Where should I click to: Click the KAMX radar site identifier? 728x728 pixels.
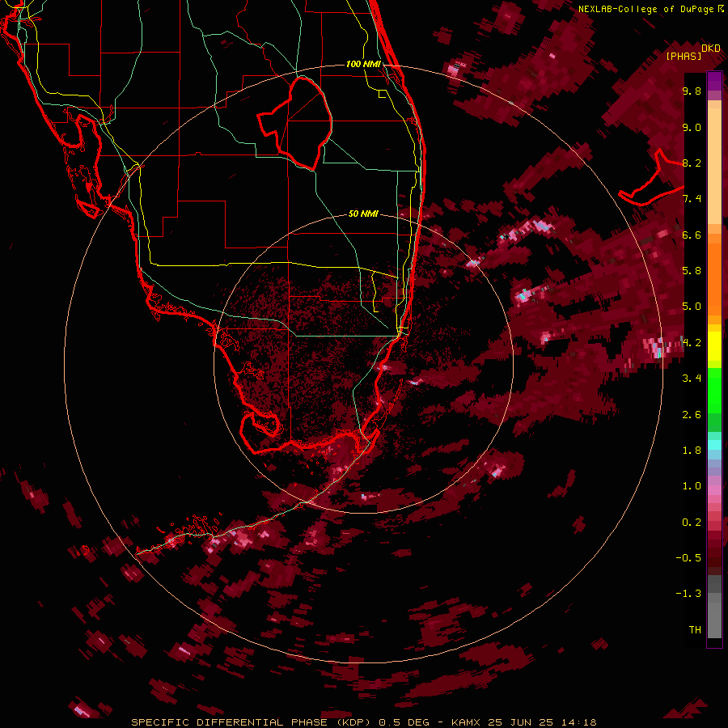coord(468,722)
